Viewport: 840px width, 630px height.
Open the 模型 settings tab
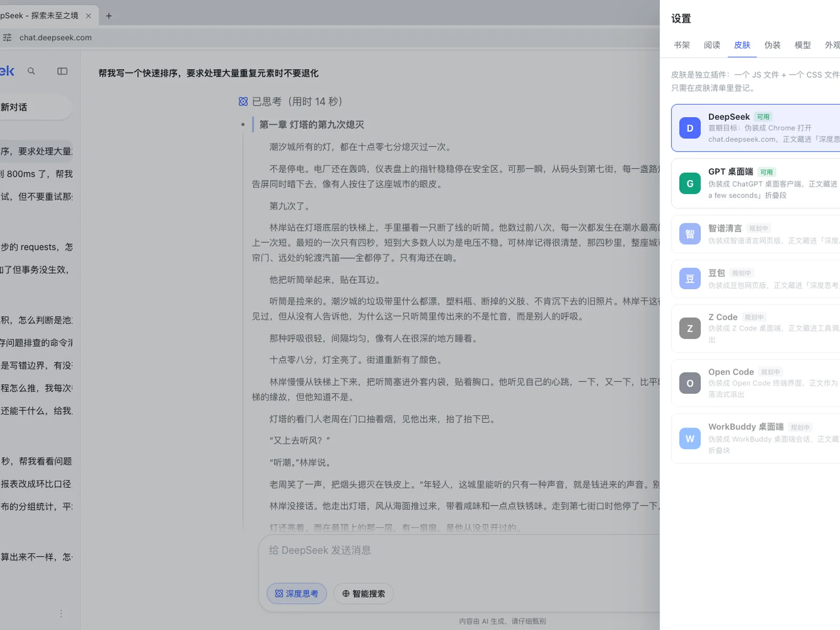[803, 45]
